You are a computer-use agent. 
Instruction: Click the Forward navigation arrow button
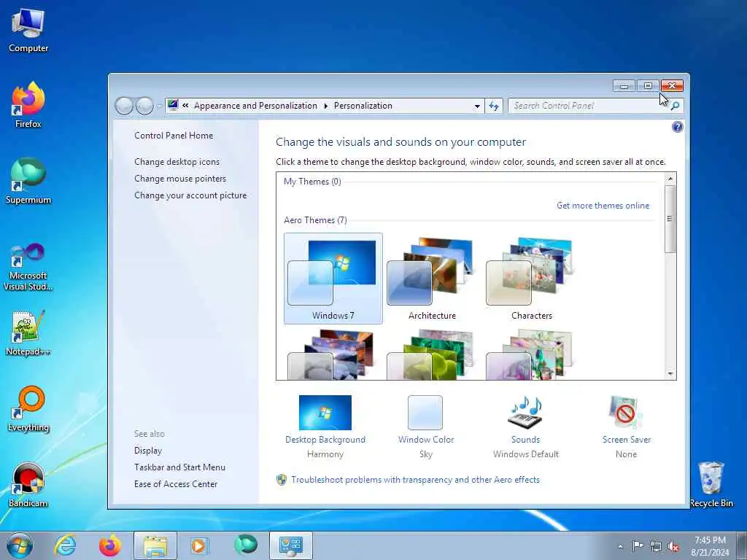(144, 106)
